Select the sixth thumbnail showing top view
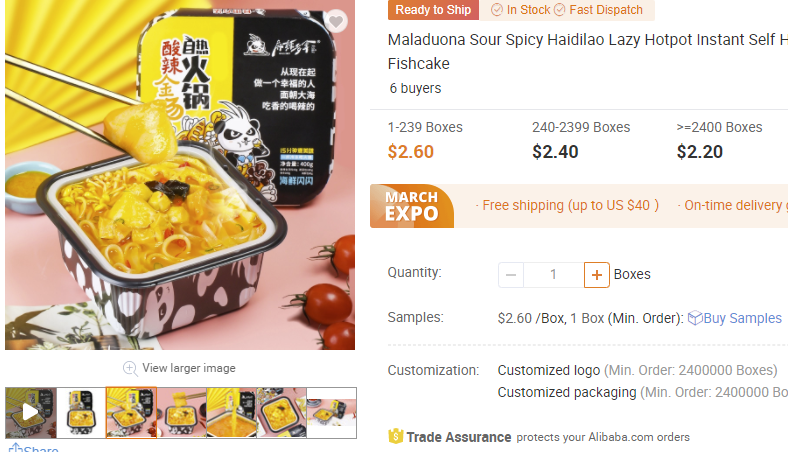This screenshot has width=788, height=452. tap(281, 412)
